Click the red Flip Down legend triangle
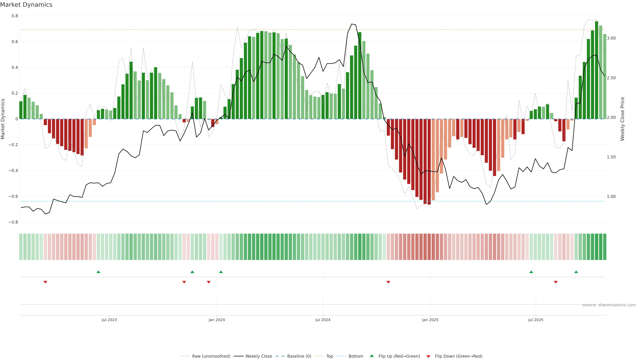 (428, 356)
